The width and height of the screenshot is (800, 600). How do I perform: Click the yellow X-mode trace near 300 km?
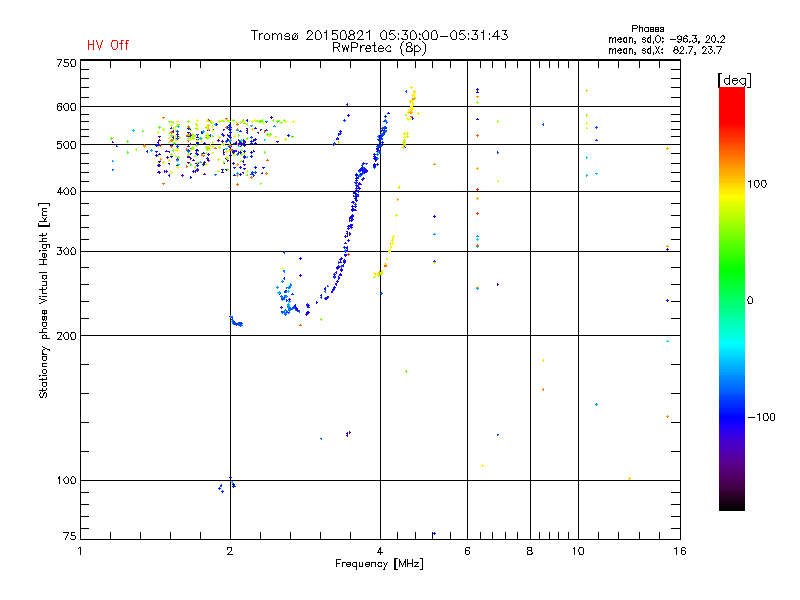(389, 253)
